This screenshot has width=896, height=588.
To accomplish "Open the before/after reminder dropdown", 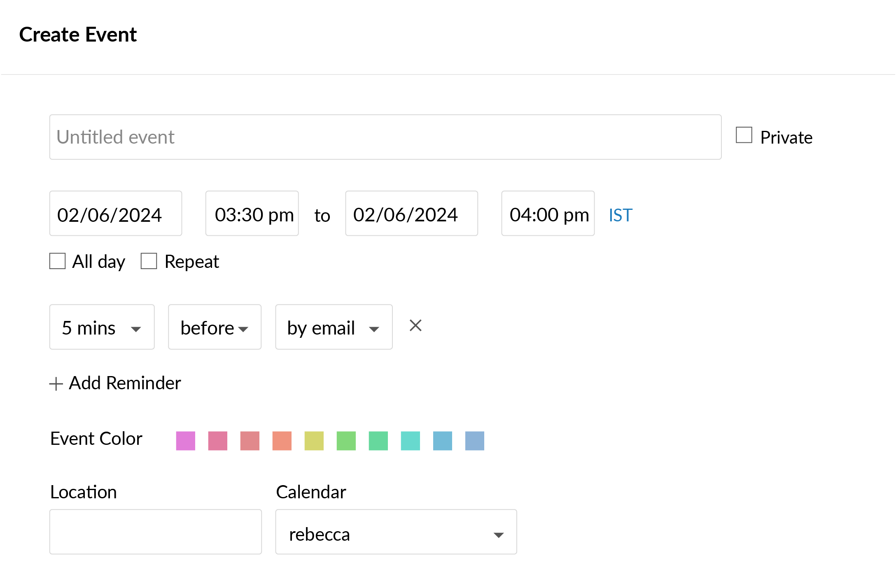I will (x=215, y=327).
